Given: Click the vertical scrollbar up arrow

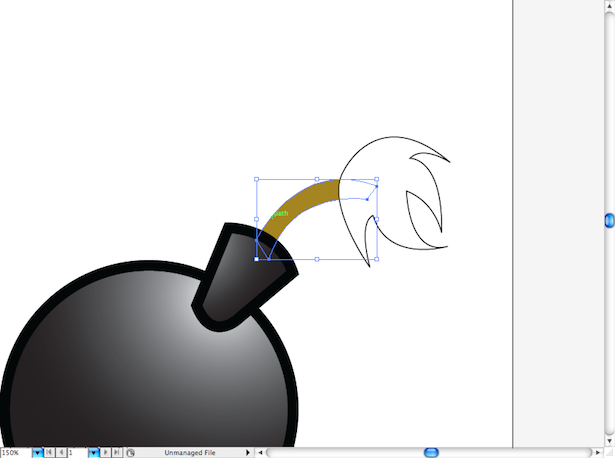Looking at the screenshot, I should click(x=610, y=6).
